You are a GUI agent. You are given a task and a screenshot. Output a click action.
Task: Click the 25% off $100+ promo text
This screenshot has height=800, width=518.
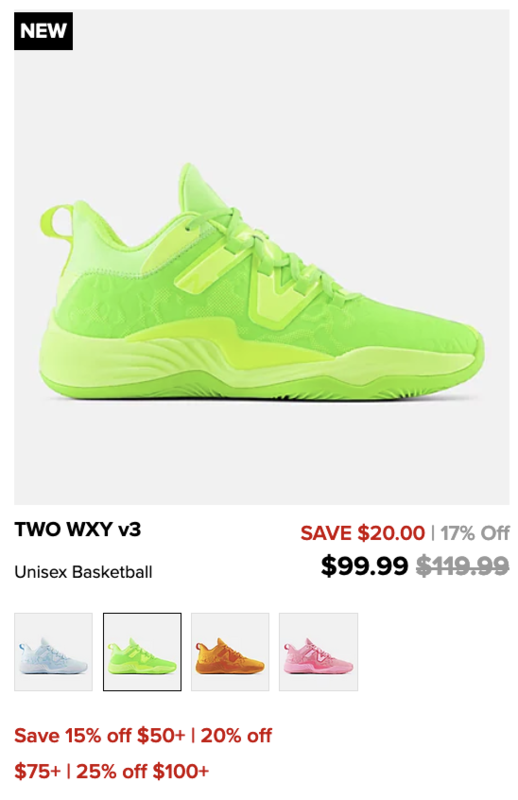coord(142,771)
